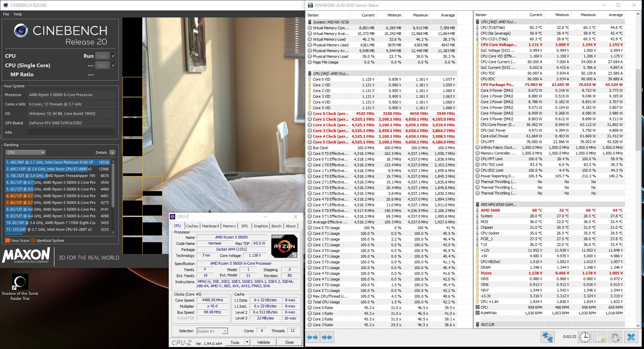Toggle the CPU (Single Core) test checkbox

(113, 65)
